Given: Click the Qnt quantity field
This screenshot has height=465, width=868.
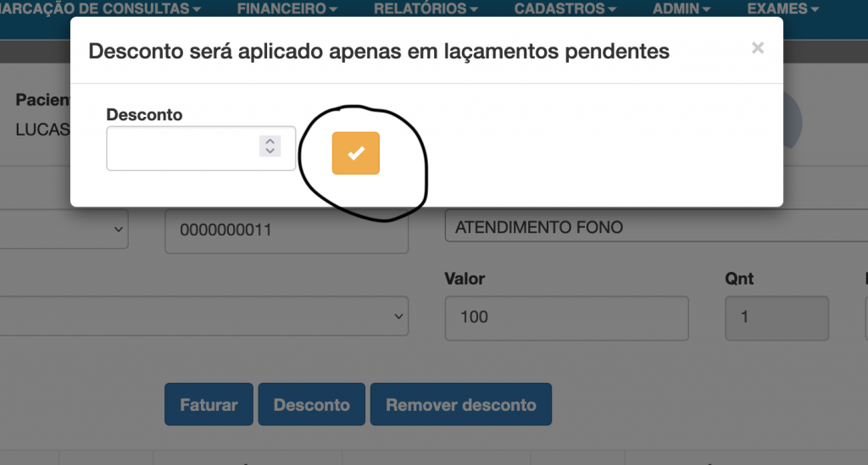Looking at the screenshot, I should coord(776,318).
